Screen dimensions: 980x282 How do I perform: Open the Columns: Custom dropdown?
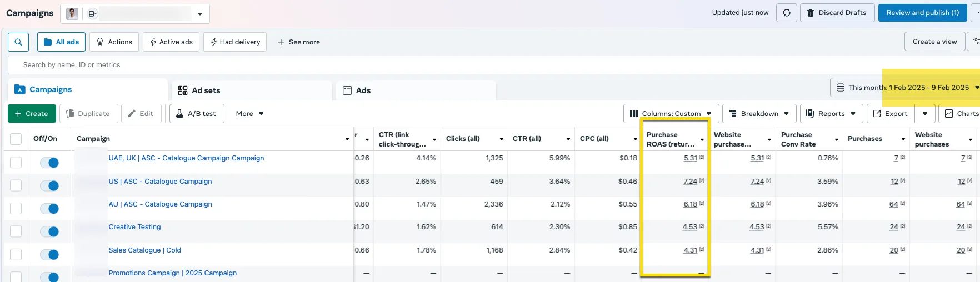[671, 114]
